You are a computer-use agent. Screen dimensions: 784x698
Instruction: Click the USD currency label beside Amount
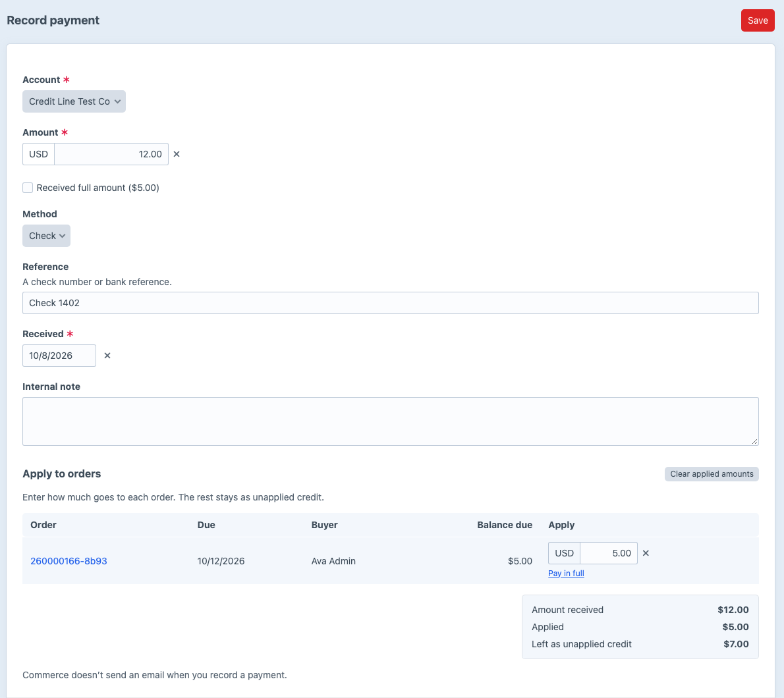click(x=38, y=154)
